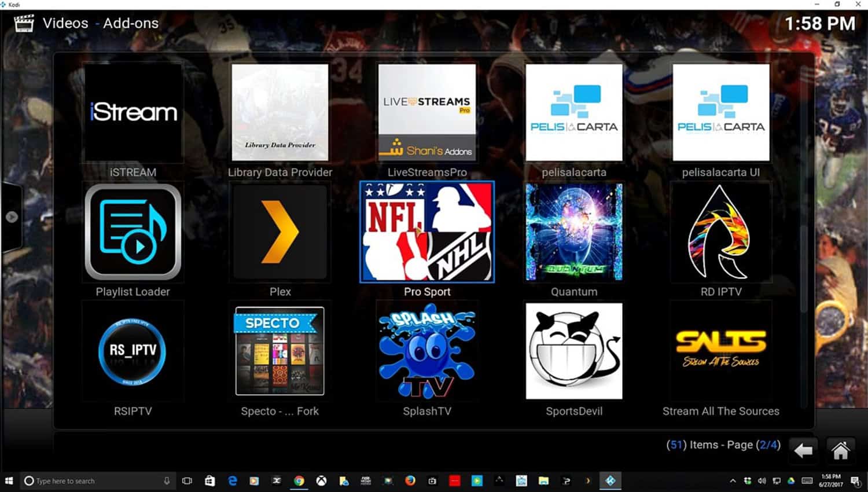The width and height of the screenshot is (868, 492).
Task: Launch the SplashTV add-on
Action: pyautogui.click(x=427, y=351)
